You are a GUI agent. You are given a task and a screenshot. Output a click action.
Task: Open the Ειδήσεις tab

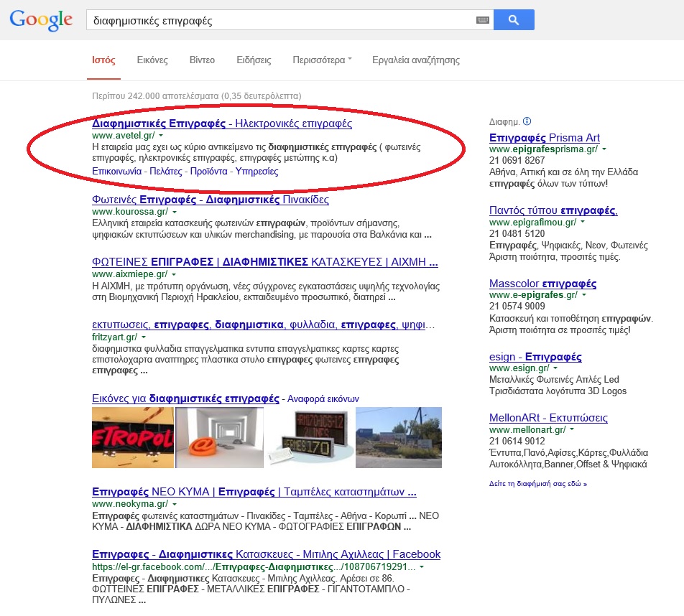click(x=254, y=60)
